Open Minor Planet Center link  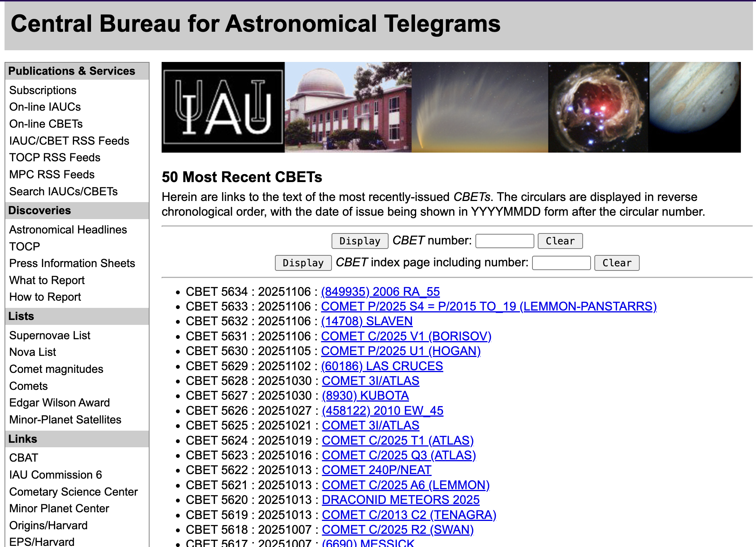tap(59, 508)
